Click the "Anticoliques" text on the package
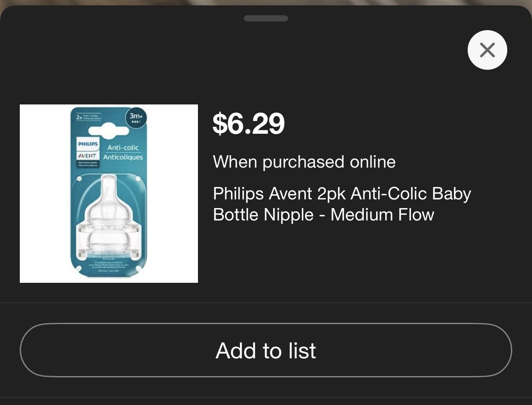Image resolution: width=532 pixels, height=405 pixels. click(x=123, y=157)
